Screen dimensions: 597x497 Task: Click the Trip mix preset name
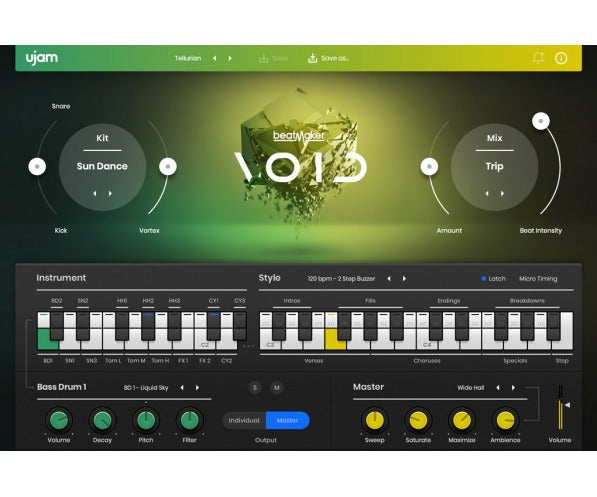coord(494,166)
